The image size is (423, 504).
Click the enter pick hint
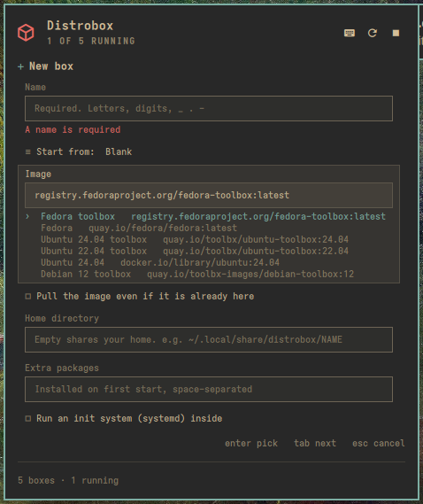coord(251,443)
